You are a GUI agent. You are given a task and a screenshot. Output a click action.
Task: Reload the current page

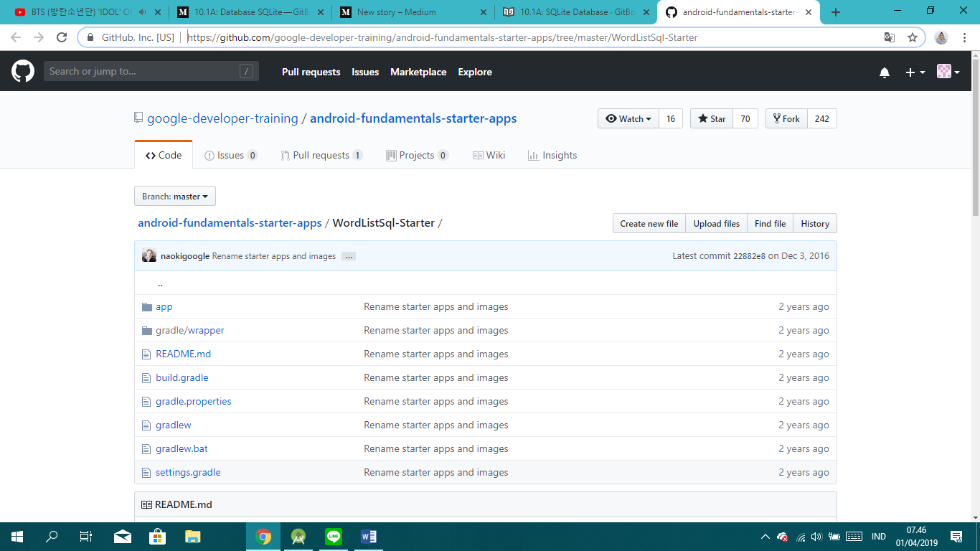(x=62, y=37)
